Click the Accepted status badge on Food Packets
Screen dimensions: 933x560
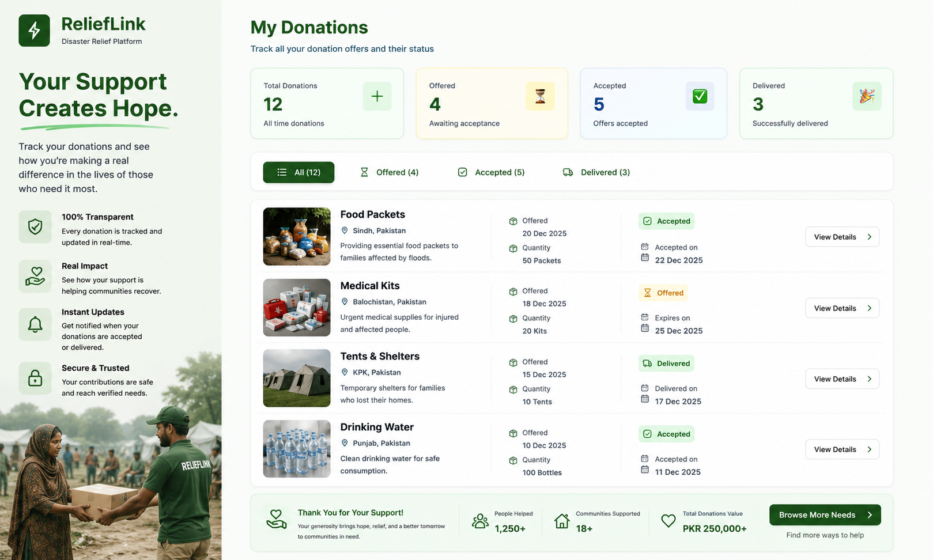(666, 221)
